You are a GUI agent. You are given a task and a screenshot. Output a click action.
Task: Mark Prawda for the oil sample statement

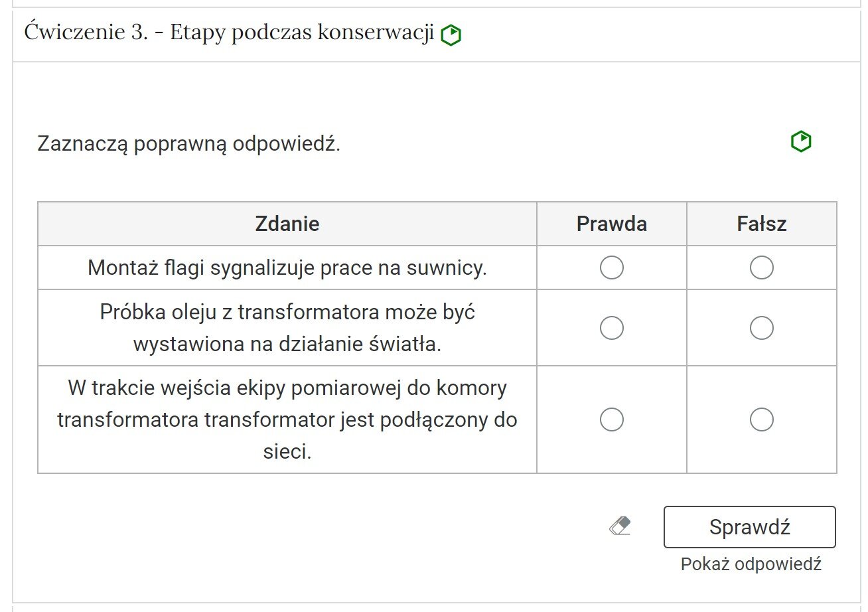(x=611, y=327)
